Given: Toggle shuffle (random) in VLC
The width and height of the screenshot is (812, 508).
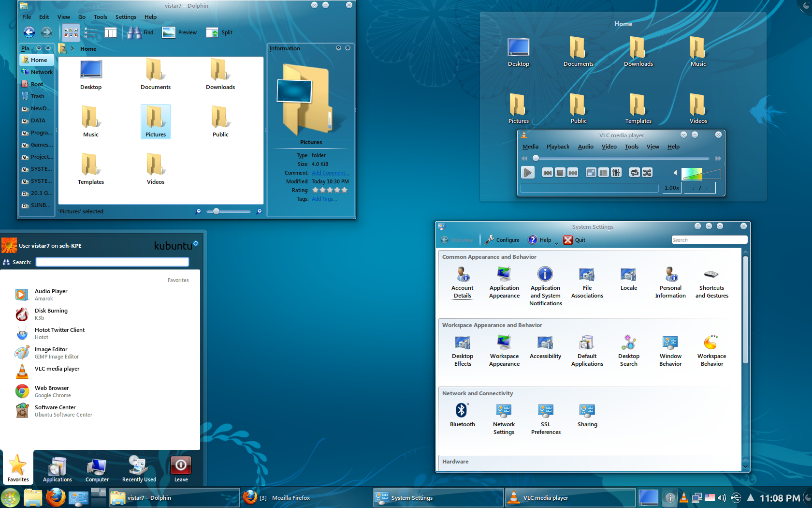Looking at the screenshot, I should click(x=647, y=173).
